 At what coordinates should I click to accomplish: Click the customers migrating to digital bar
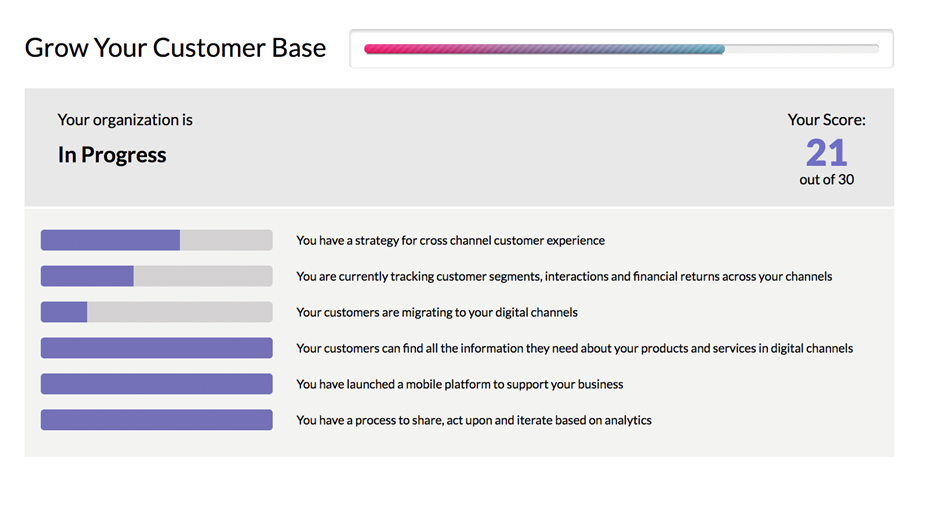click(156, 312)
